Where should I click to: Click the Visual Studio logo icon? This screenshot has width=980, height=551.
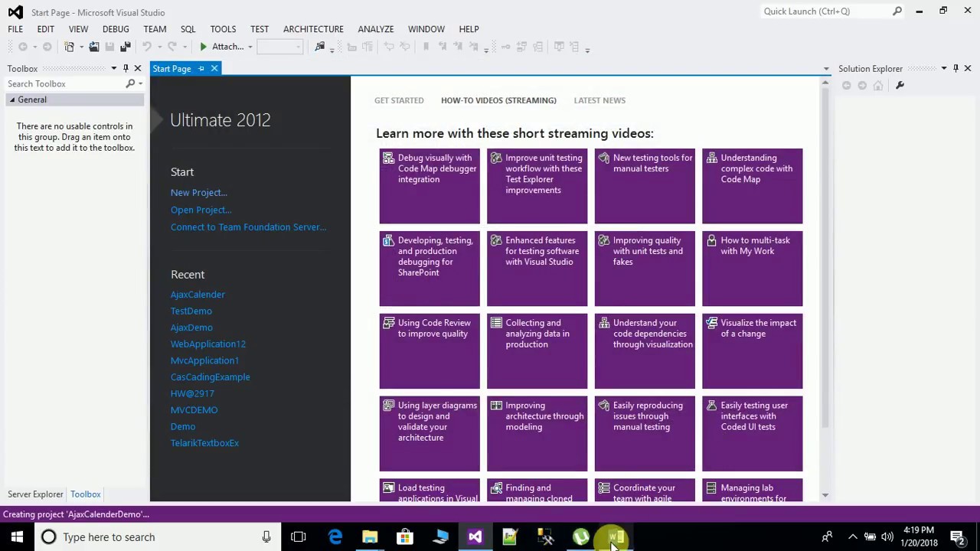(x=15, y=12)
